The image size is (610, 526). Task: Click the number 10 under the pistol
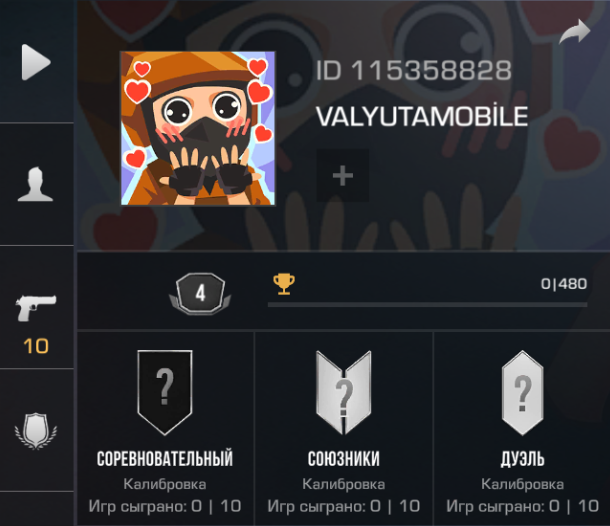[36, 346]
